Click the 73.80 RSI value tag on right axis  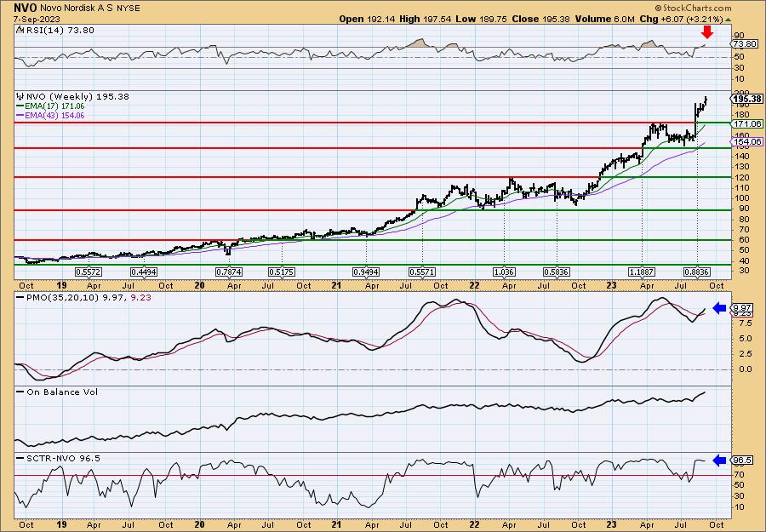[746, 44]
